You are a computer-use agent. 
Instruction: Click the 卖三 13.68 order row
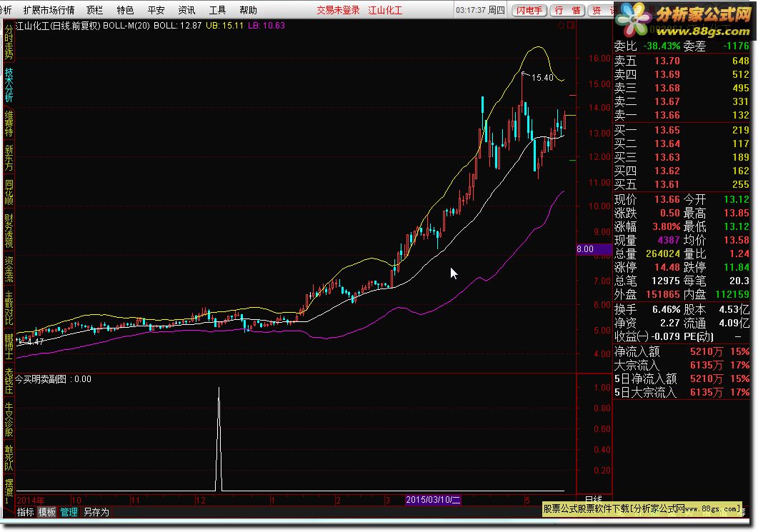tap(681, 88)
